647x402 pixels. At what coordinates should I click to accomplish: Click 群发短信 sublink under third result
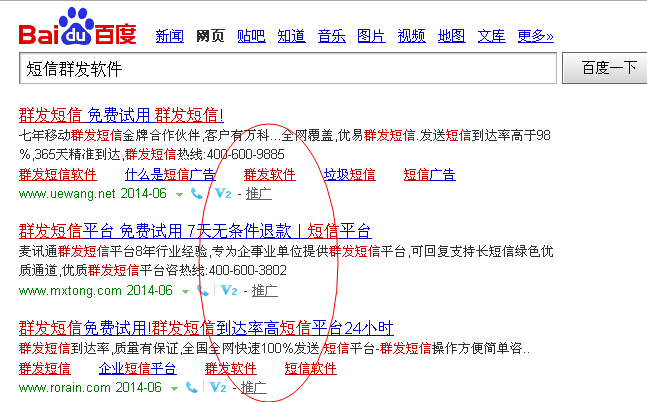pyautogui.click(x=45, y=368)
